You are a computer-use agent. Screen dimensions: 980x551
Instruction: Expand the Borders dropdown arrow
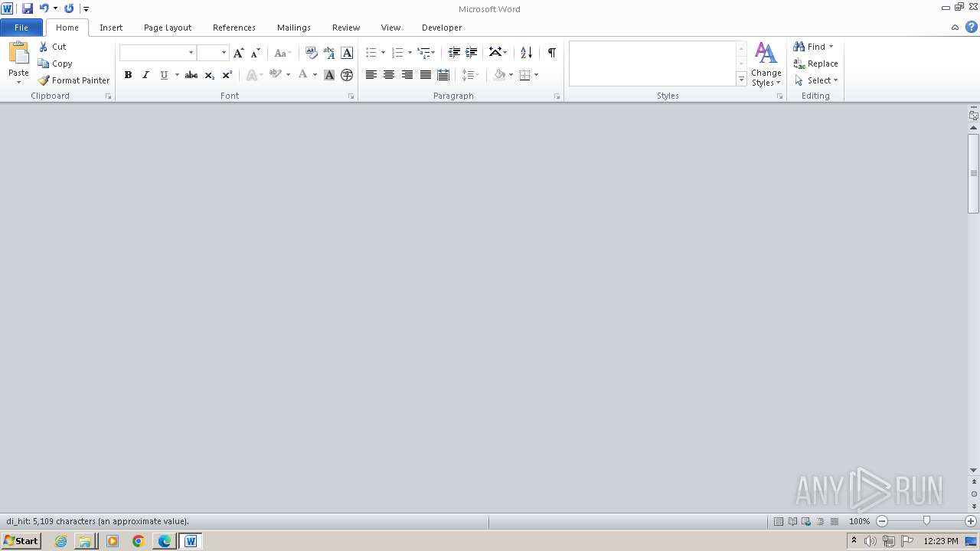537,75
